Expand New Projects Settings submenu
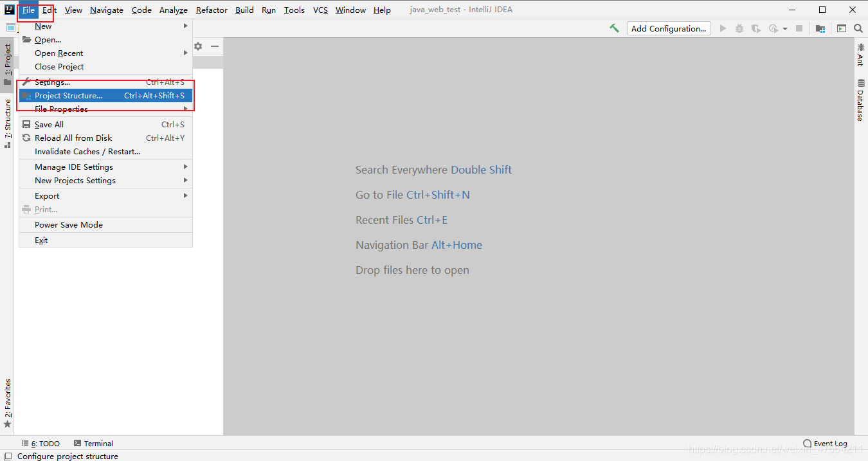Viewport: 868px width, 461px height. (105, 181)
